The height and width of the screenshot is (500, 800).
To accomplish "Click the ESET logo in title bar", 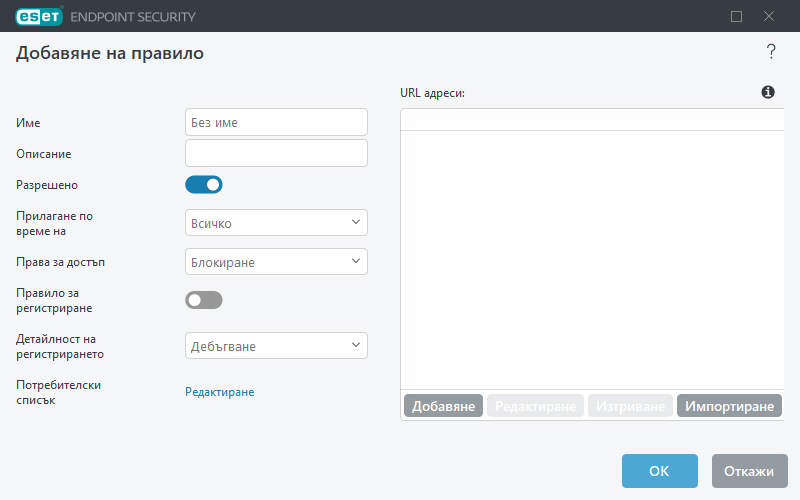I will coord(39,16).
